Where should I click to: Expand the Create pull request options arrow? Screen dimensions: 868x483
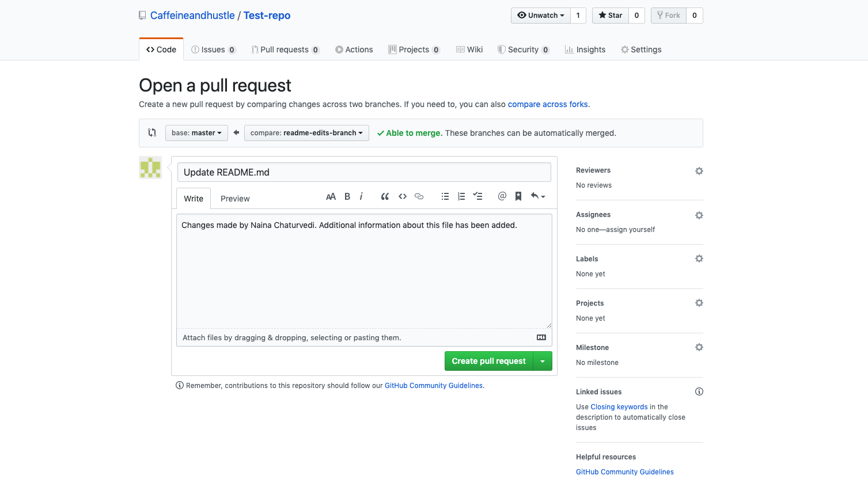point(543,361)
